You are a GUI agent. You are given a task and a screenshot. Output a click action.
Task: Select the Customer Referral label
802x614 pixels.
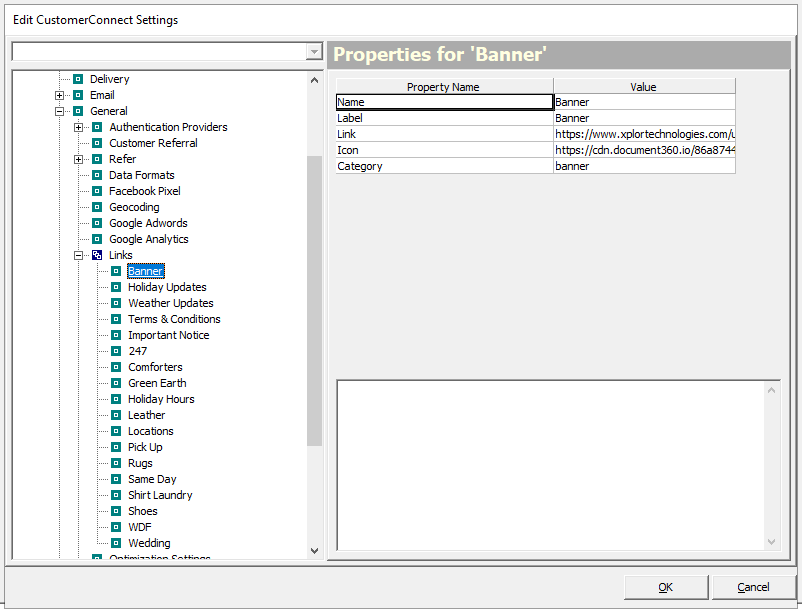coord(153,143)
